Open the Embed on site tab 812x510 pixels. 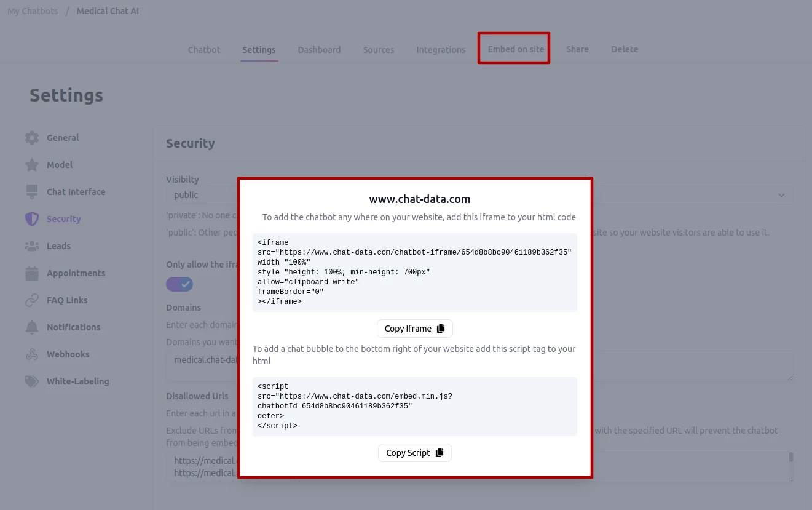pyautogui.click(x=516, y=49)
